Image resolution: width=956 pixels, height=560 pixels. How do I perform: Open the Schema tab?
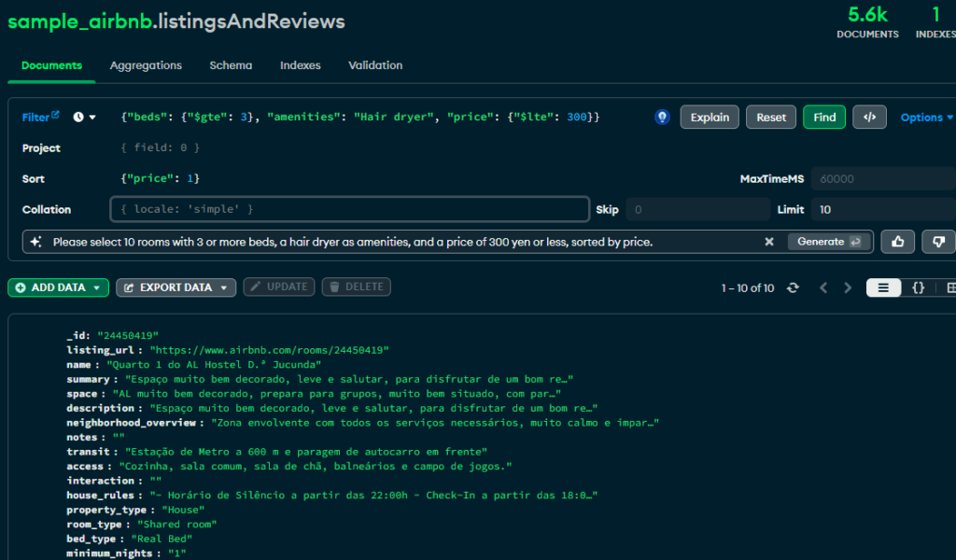231,65
